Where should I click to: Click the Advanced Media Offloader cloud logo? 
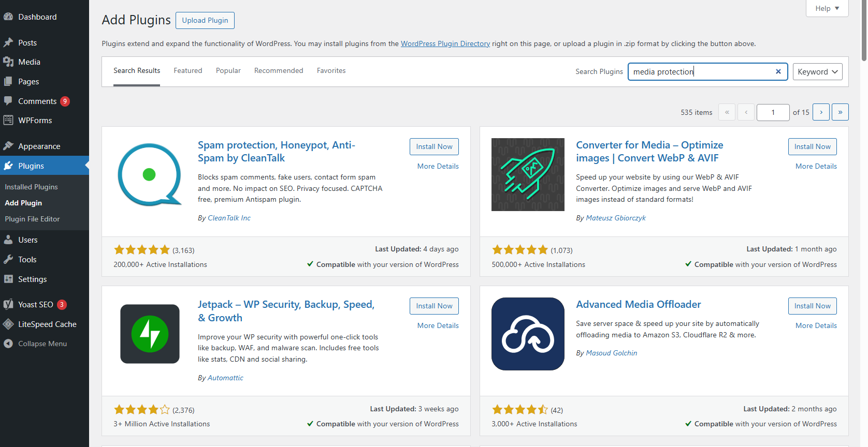pyautogui.click(x=528, y=334)
